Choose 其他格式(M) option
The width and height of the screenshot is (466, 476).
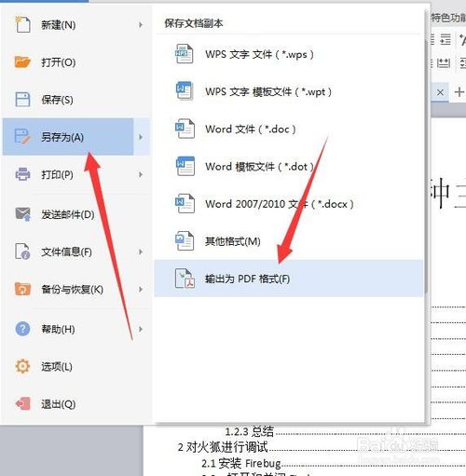[289, 241]
